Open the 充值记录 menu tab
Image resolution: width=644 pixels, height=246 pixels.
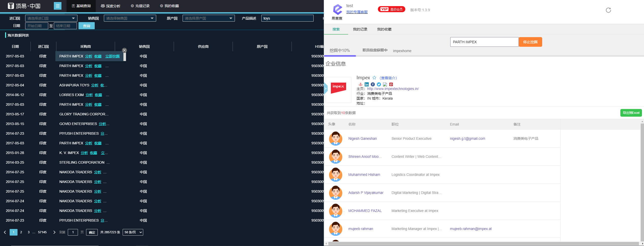[140, 6]
